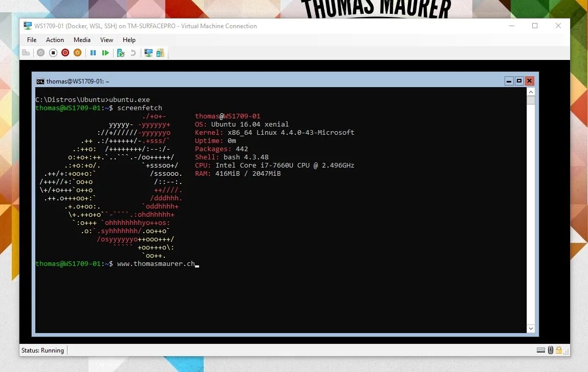
Task: Click the console scrollbar up arrow
Action: click(531, 92)
